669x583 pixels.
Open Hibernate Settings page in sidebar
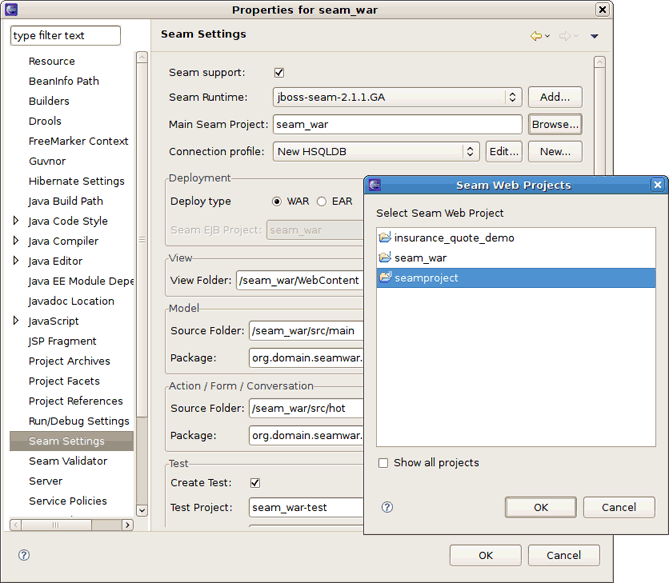tap(76, 181)
